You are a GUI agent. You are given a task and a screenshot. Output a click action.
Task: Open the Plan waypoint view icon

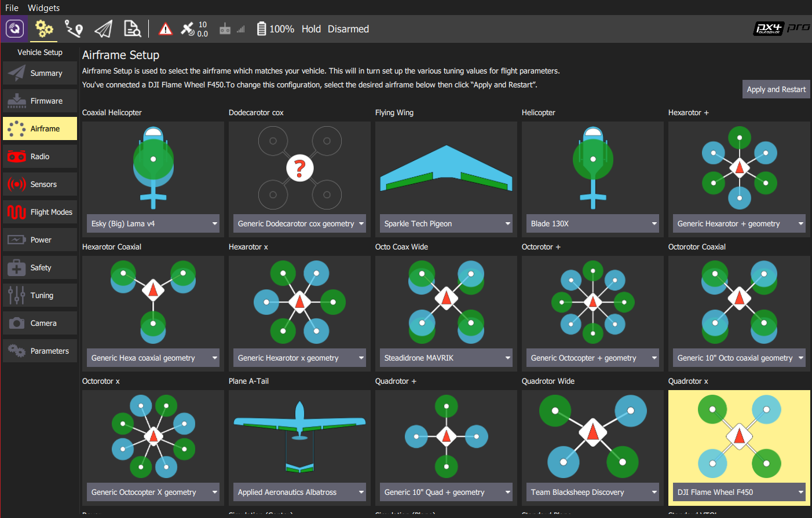tap(74, 29)
